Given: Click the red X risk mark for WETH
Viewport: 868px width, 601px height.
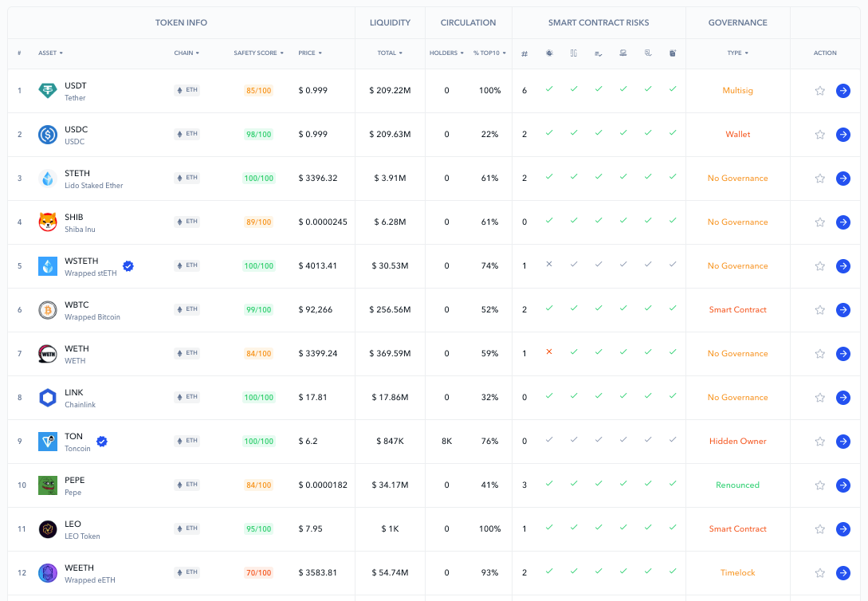Looking at the screenshot, I should (x=549, y=352).
